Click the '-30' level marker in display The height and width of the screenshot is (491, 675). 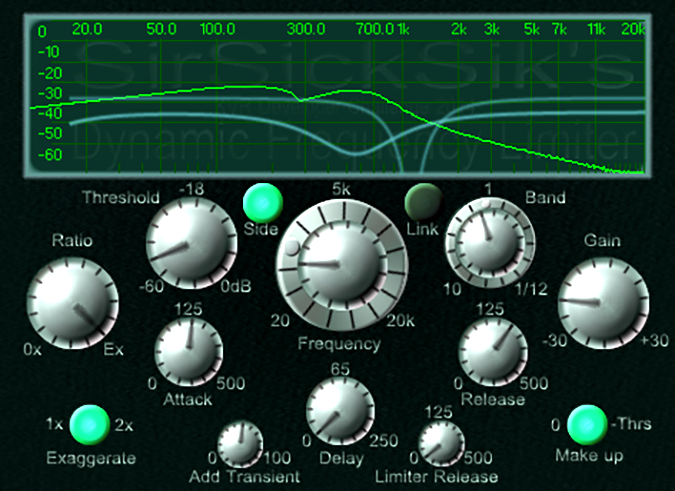point(50,93)
